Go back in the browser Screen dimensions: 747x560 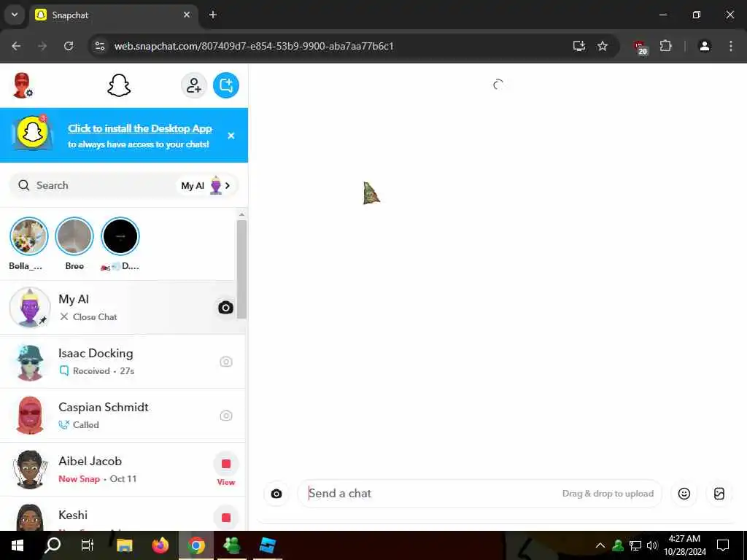tap(16, 46)
